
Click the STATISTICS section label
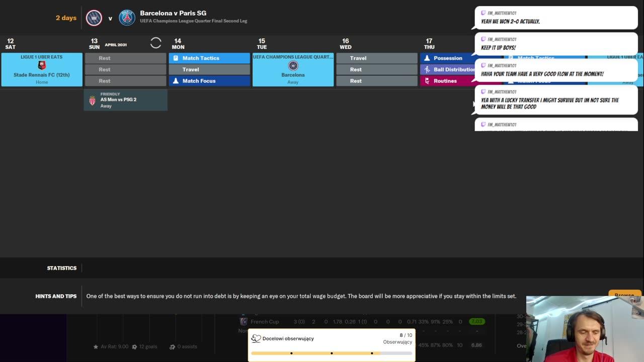pos(62,268)
